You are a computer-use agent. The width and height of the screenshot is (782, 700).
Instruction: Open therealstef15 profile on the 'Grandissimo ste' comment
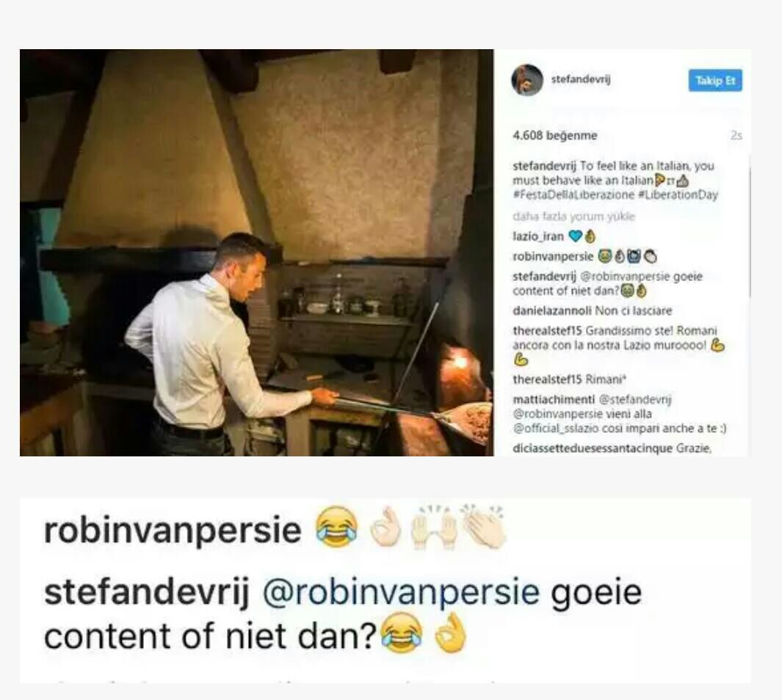pos(547,331)
